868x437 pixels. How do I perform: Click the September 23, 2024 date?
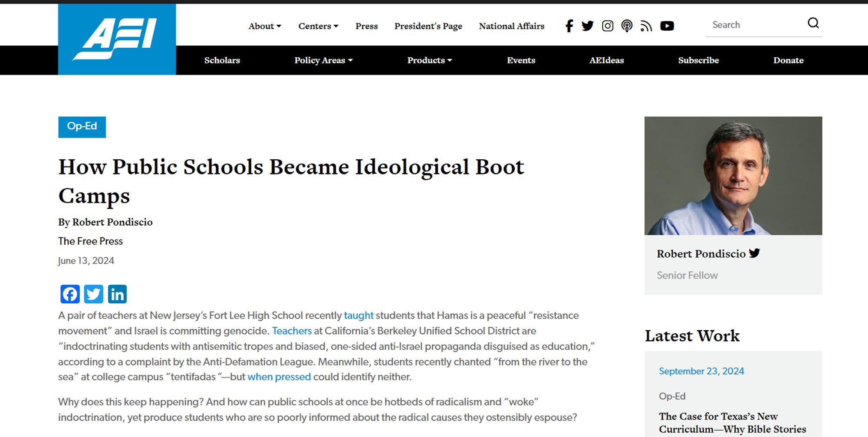click(701, 371)
